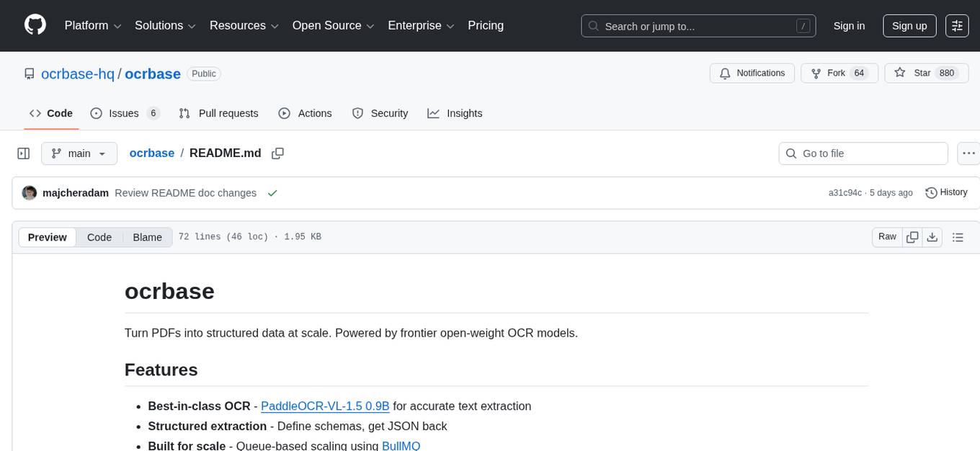Open the PaddleOCR-VL-1.5 0.9B link
The image size is (980, 451).
tap(325, 406)
